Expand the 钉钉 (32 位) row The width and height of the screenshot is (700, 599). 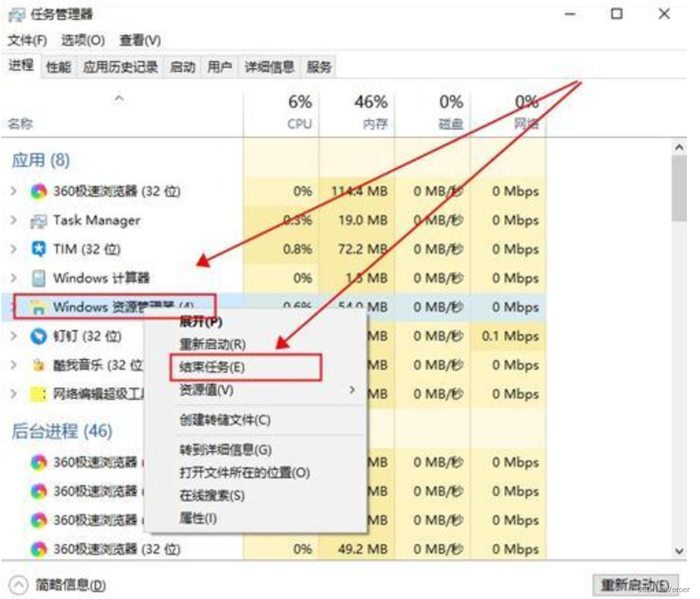coord(14,336)
